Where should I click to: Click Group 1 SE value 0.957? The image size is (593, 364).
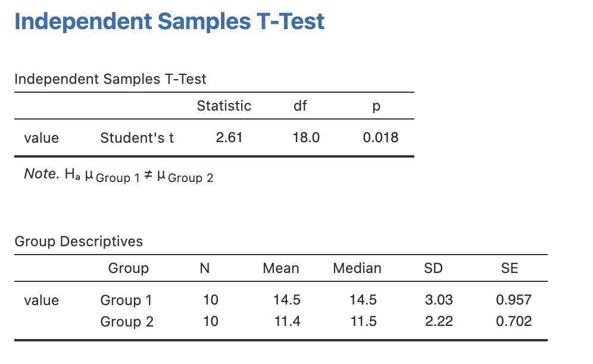[x=514, y=300]
